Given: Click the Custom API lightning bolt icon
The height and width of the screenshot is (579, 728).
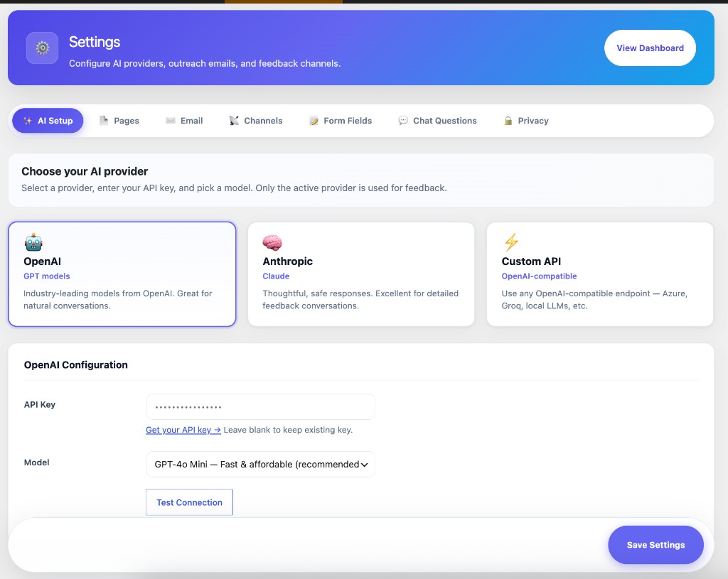Looking at the screenshot, I should (511, 242).
